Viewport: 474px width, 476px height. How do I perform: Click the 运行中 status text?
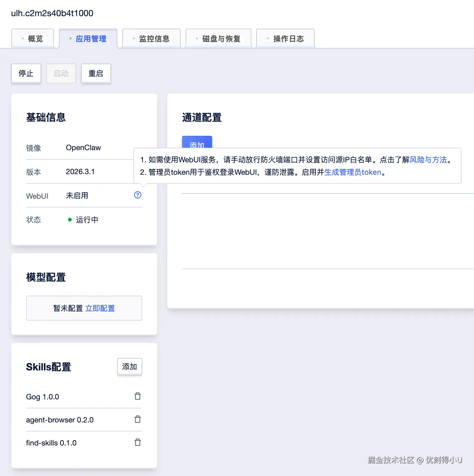(x=87, y=220)
